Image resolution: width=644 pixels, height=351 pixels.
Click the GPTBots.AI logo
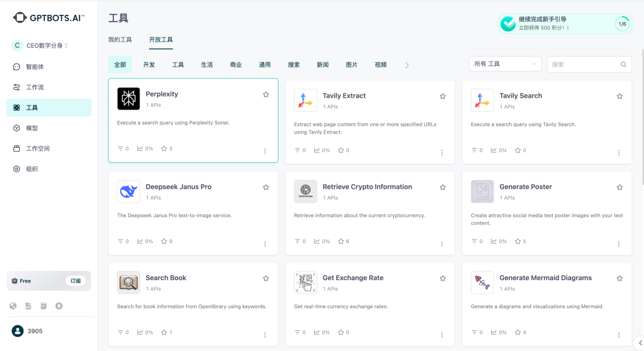pyautogui.click(x=48, y=17)
